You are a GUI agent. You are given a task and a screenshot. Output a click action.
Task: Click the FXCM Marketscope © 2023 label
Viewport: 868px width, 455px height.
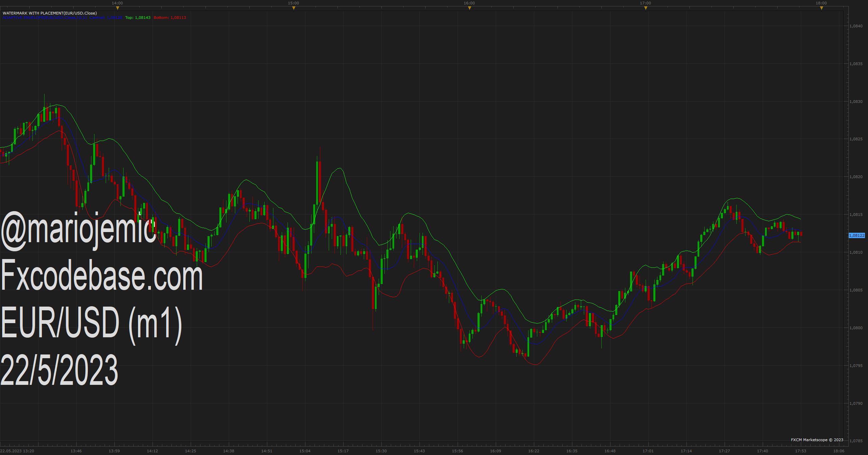tap(817, 440)
